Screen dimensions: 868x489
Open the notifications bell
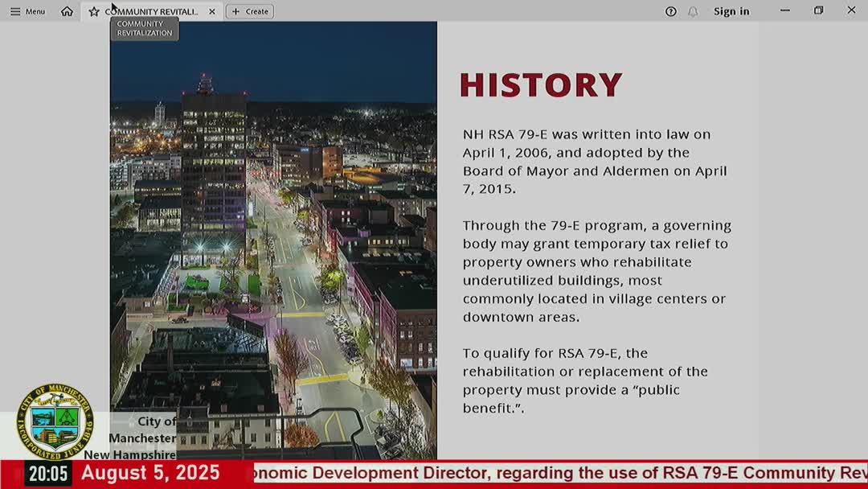[x=693, y=10]
